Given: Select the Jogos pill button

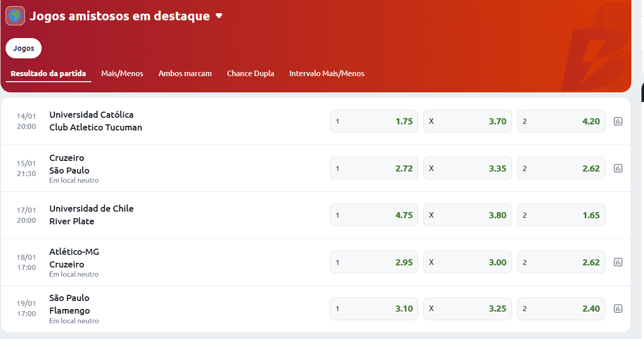Looking at the screenshot, I should click(24, 48).
